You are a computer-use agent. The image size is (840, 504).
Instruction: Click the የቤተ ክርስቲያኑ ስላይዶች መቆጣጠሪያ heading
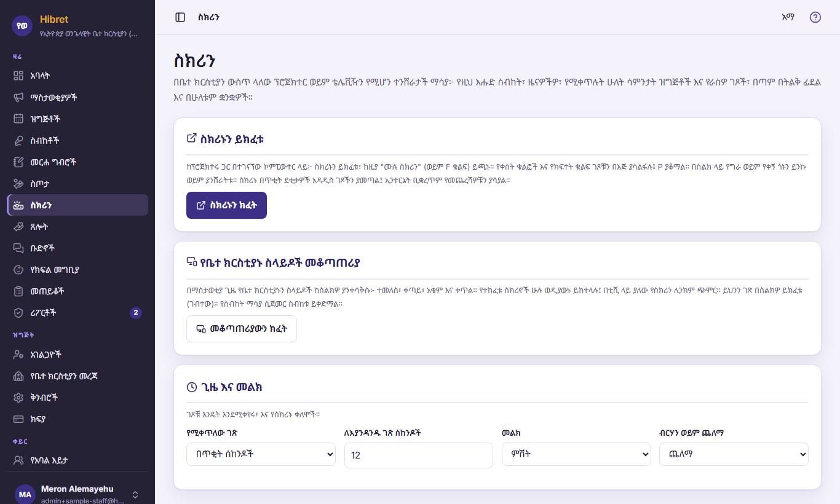coord(280,262)
